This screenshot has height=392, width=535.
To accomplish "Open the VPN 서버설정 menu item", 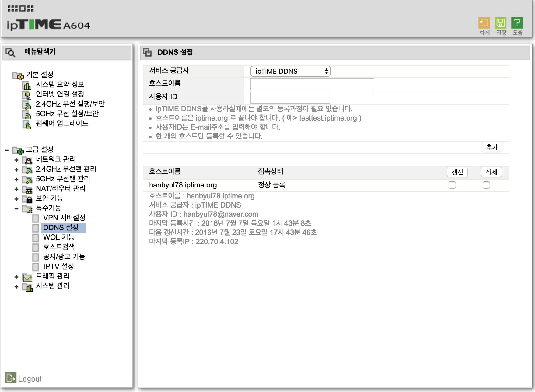I will (64, 218).
